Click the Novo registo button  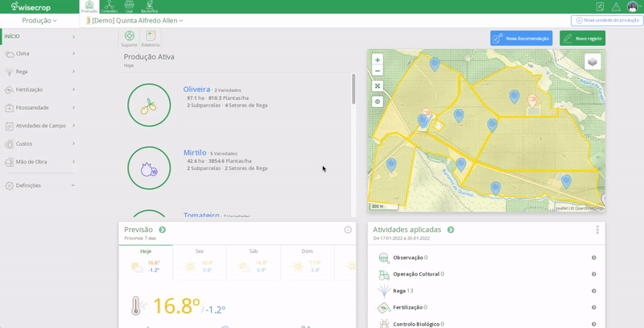click(582, 38)
